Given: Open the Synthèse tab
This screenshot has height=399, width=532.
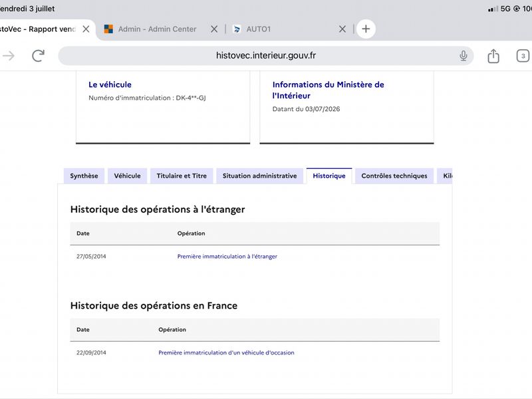Looking at the screenshot, I should click(84, 176).
